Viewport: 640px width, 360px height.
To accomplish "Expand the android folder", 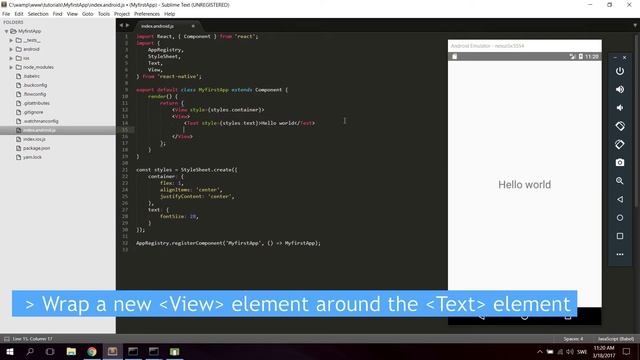I will coord(11,49).
